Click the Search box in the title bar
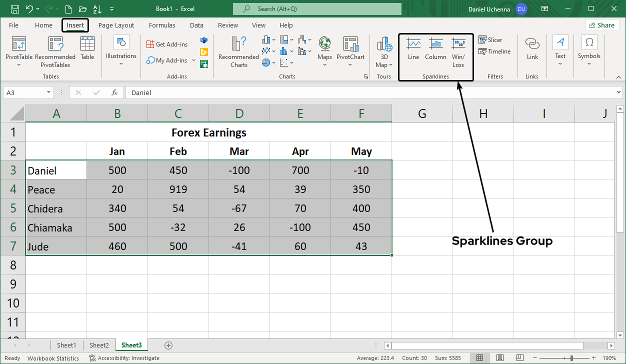The height and width of the screenshot is (364, 626). point(316,8)
